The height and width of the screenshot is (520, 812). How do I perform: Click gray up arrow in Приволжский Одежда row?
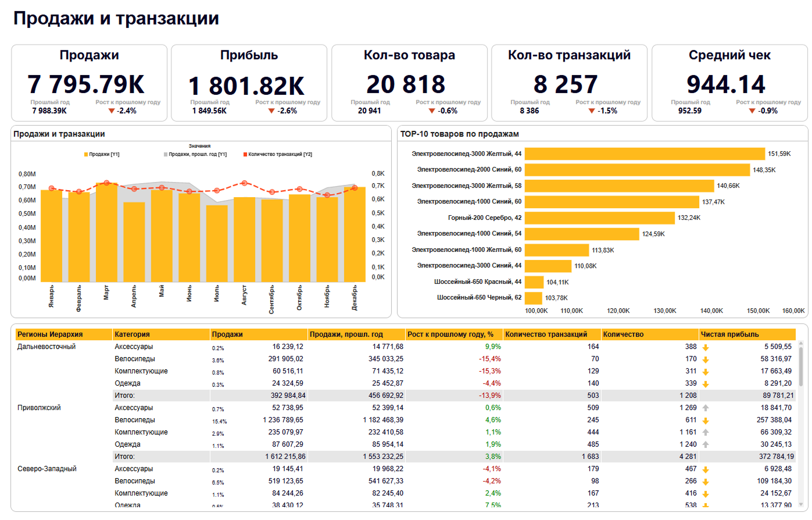click(706, 445)
